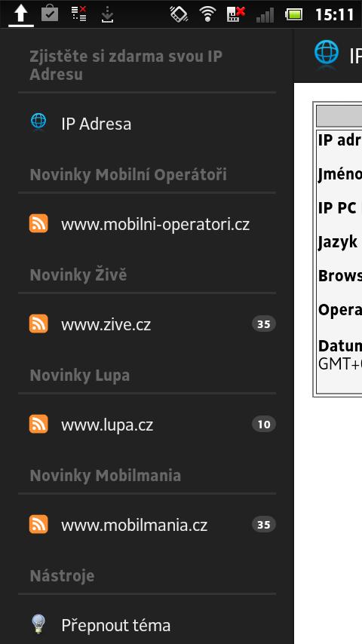
Task: Open the www.mobilni-operatori.cz feed
Action: pos(147,224)
